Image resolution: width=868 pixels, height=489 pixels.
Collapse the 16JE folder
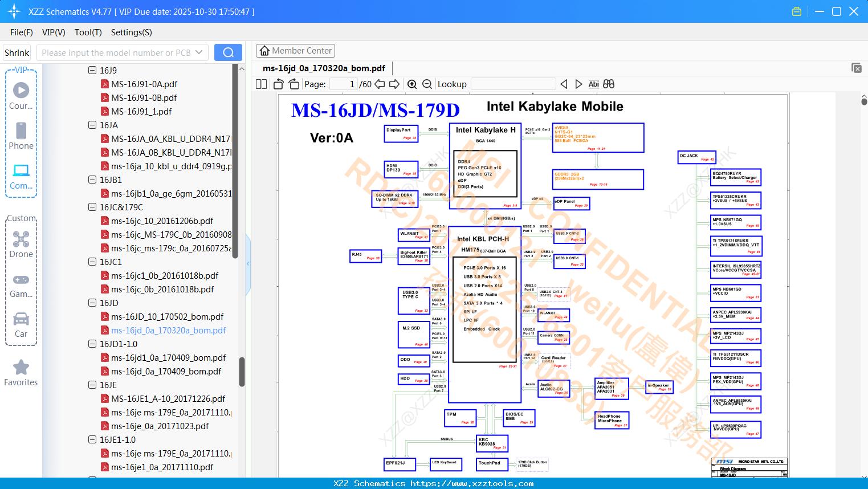(92, 385)
